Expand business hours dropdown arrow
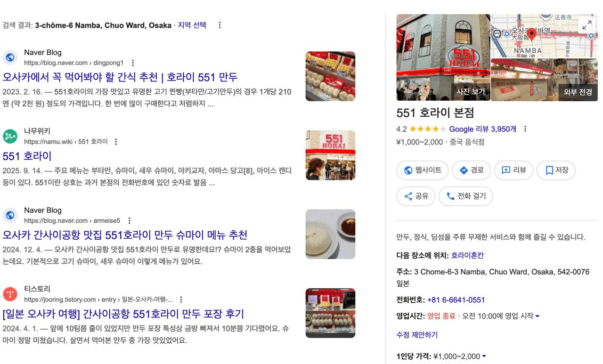603x364 pixels. (538, 316)
